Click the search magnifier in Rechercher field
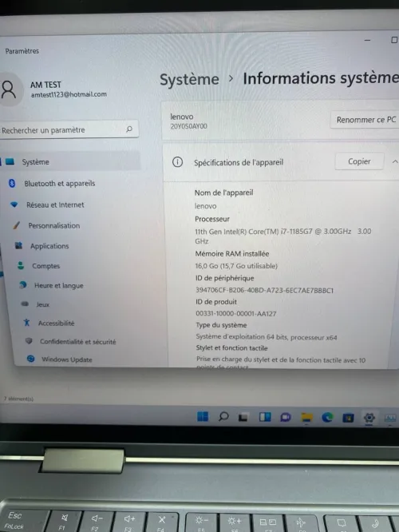The height and width of the screenshot is (532, 399). pyautogui.click(x=129, y=129)
